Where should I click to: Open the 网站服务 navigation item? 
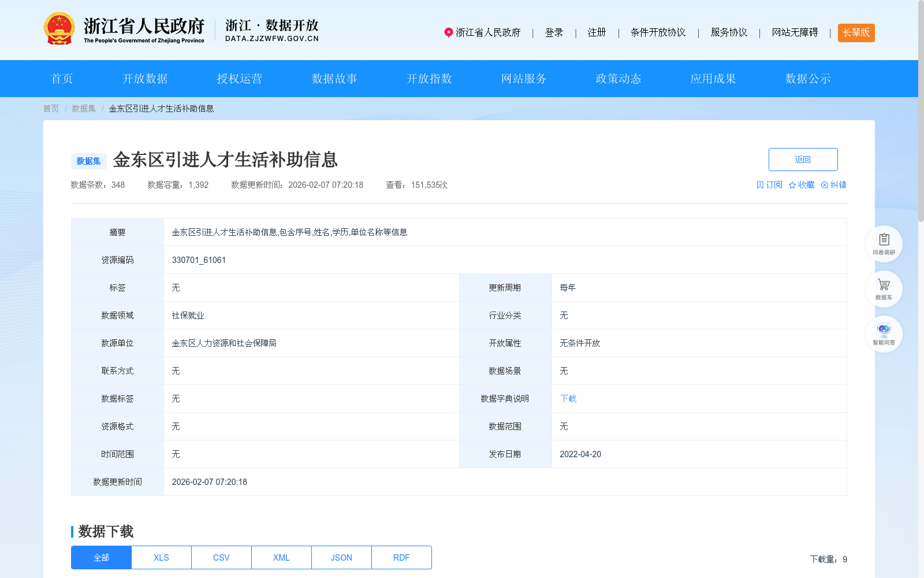pyautogui.click(x=524, y=79)
